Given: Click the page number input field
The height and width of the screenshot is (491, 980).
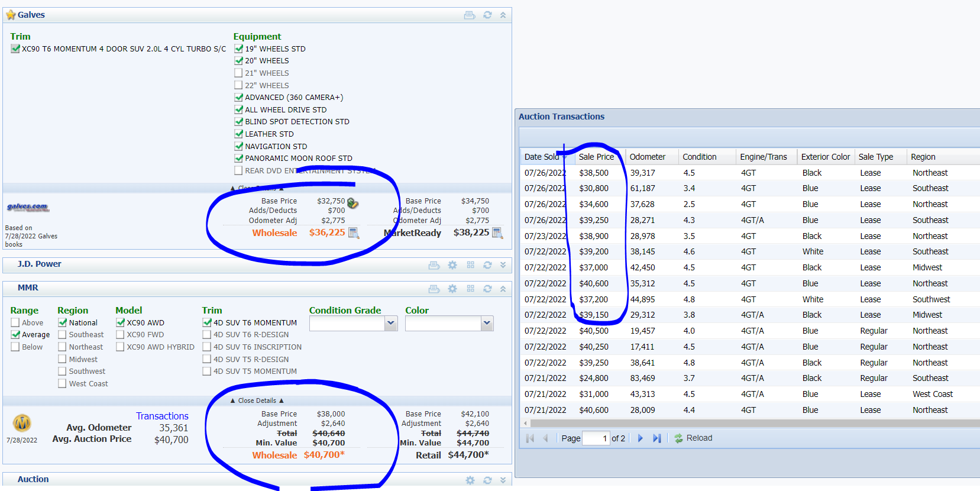Looking at the screenshot, I should (596, 438).
